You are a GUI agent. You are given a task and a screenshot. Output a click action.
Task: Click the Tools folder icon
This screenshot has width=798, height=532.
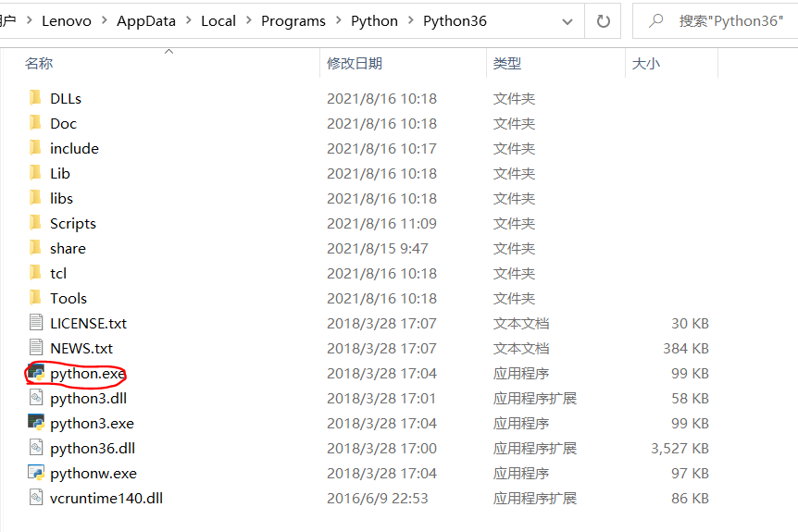[x=35, y=297]
